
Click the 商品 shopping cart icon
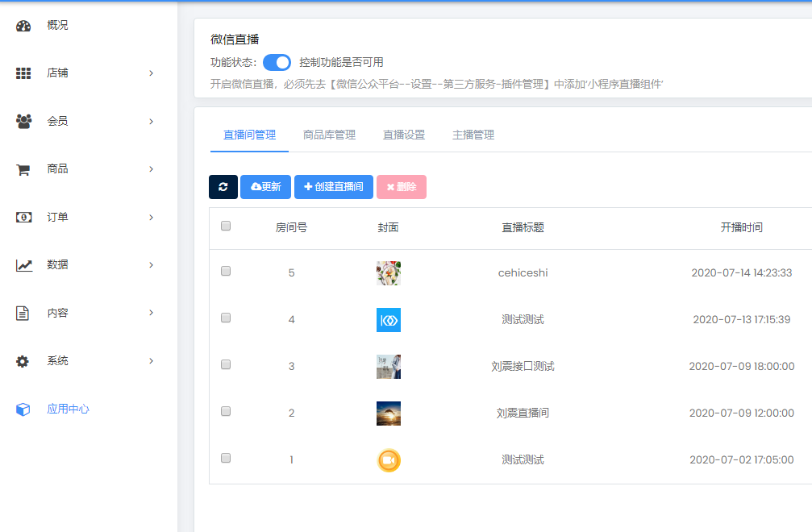23,169
